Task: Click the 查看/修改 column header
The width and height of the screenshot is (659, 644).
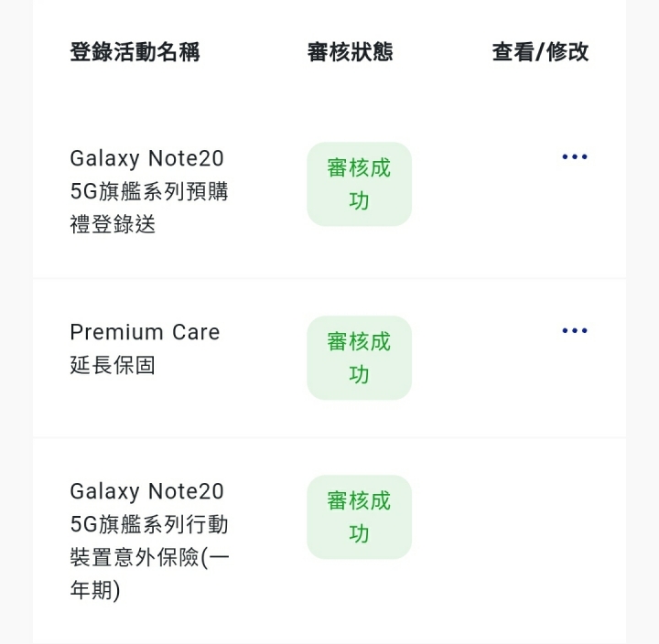Action: (540, 52)
